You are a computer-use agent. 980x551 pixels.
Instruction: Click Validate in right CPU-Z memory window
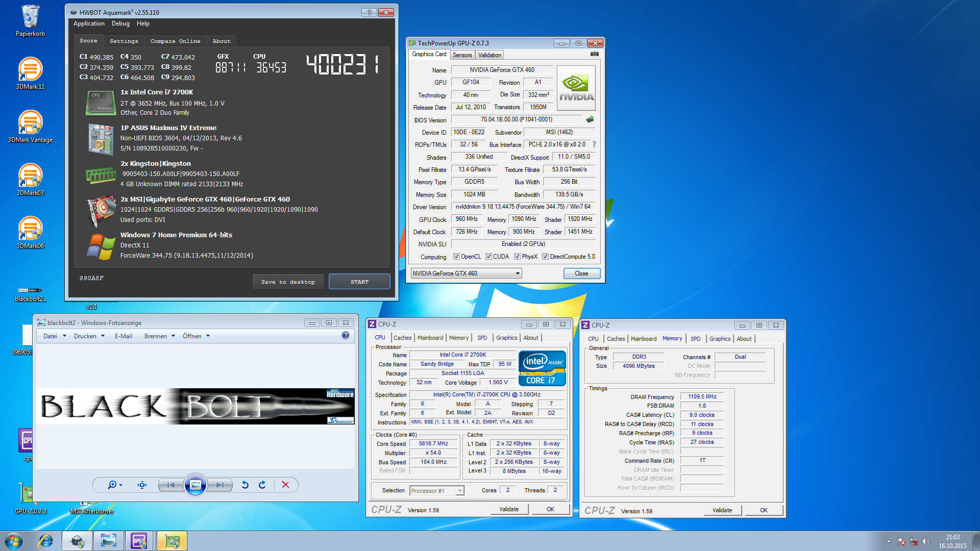coord(722,510)
